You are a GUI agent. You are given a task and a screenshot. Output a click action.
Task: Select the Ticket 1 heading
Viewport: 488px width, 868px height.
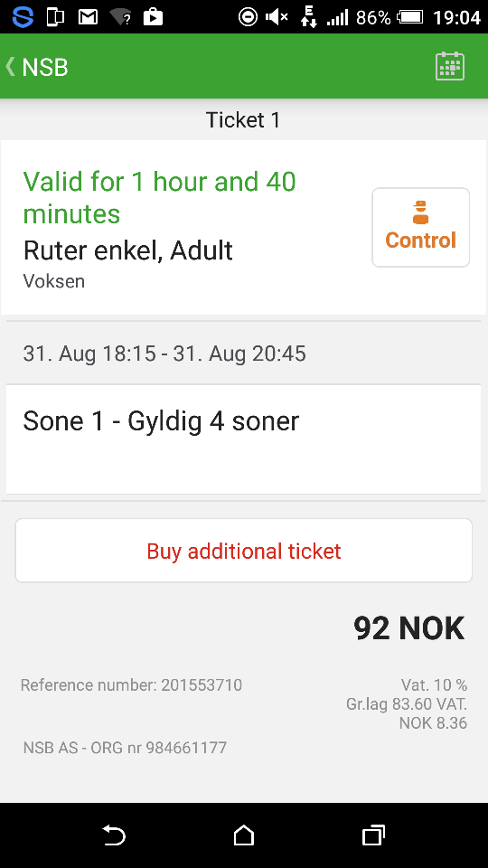pyautogui.click(x=243, y=119)
